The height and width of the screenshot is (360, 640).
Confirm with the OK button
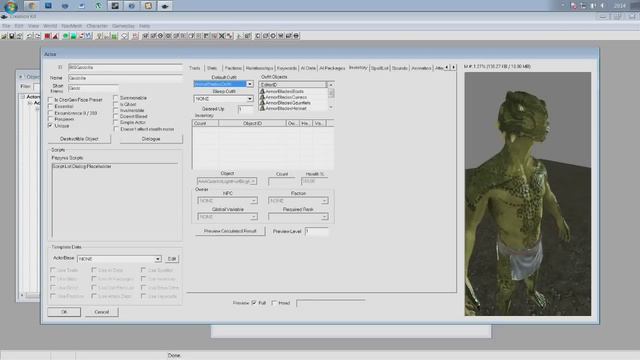click(x=64, y=312)
